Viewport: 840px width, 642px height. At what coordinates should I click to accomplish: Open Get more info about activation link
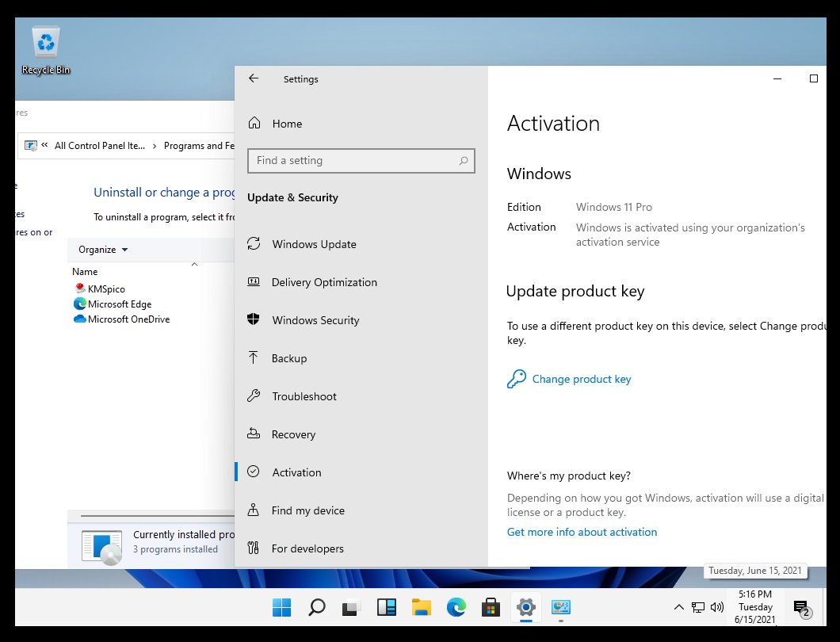coord(582,532)
